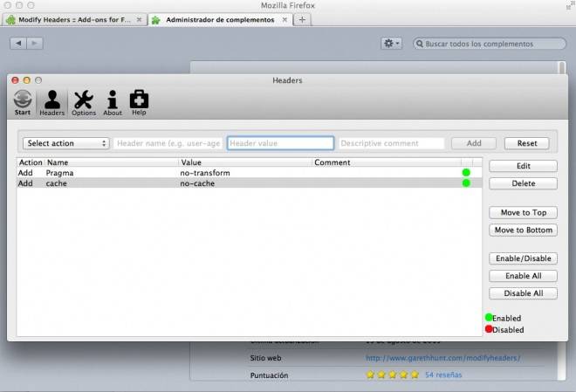Click the Buscar todos los complementos search box
Image resolution: width=576 pixels, height=392 pixels.
click(x=490, y=44)
